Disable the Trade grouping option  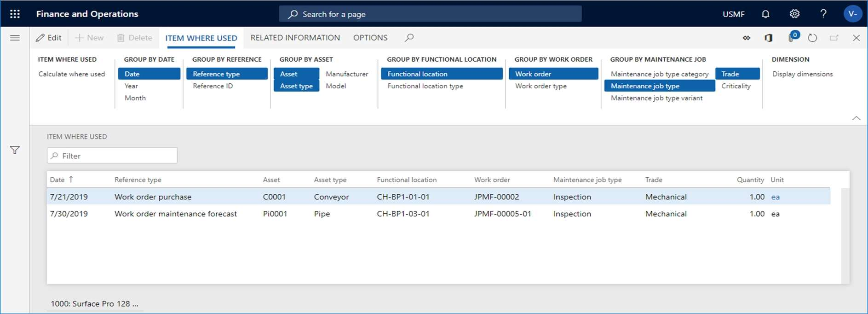pos(737,74)
